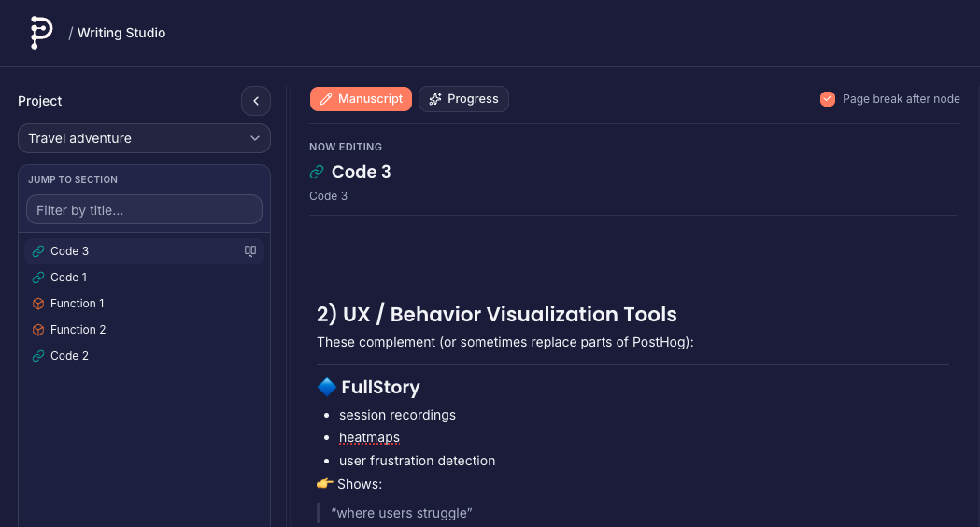This screenshot has height=527, width=980.
Task: Select Code 3 in the section list
Action: [70, 251]
